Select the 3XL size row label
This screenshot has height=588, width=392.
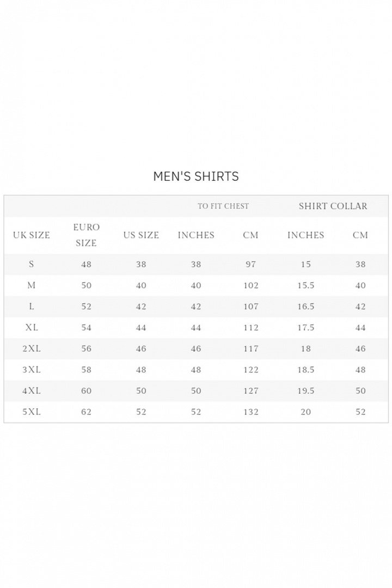[32, 370]
